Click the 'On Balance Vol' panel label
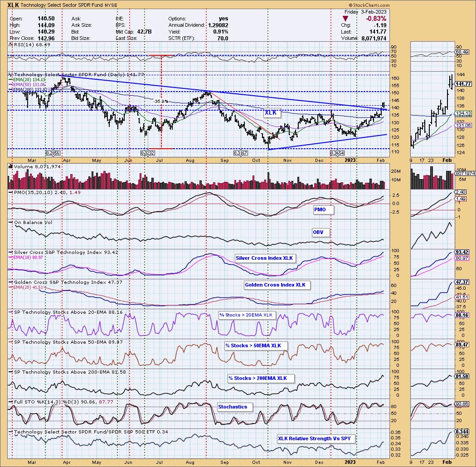The width and height of the screenshot is (476, 467). pos(33,223)
